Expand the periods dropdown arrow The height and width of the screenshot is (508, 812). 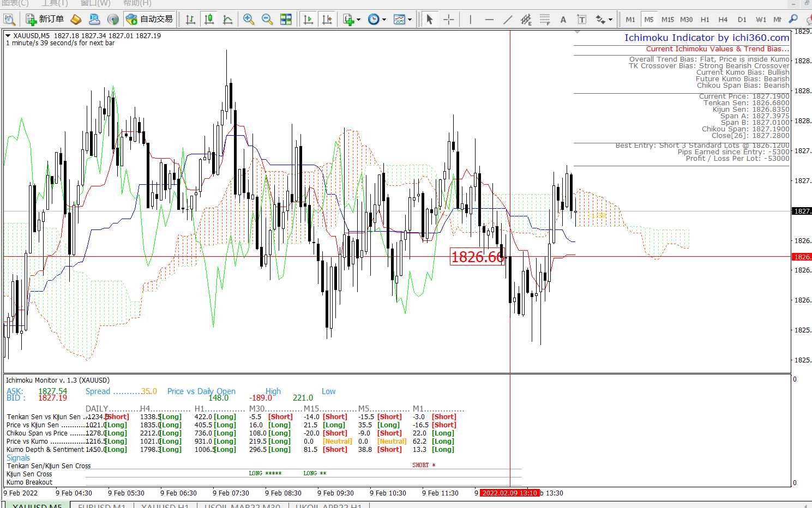(384, 20)
